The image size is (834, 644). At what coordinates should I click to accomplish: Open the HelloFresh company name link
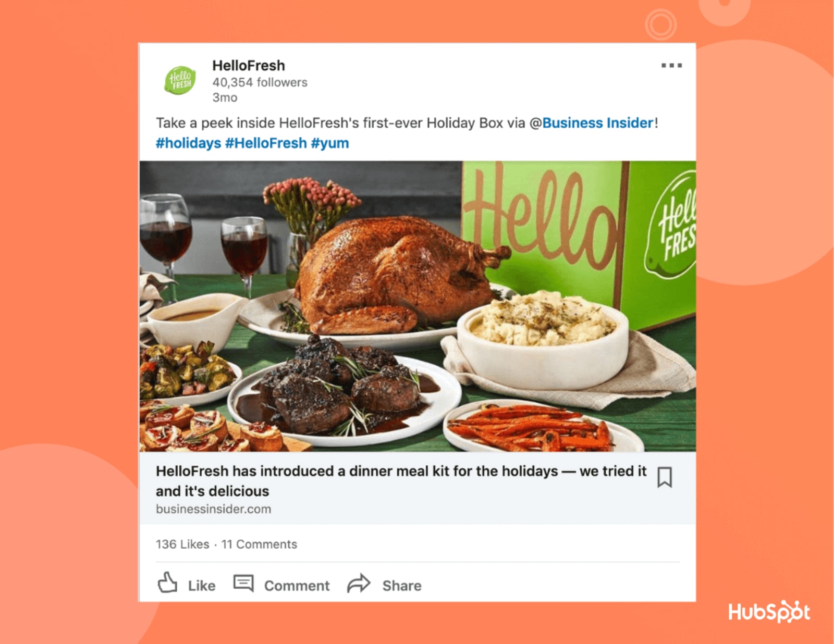[249, 66]
